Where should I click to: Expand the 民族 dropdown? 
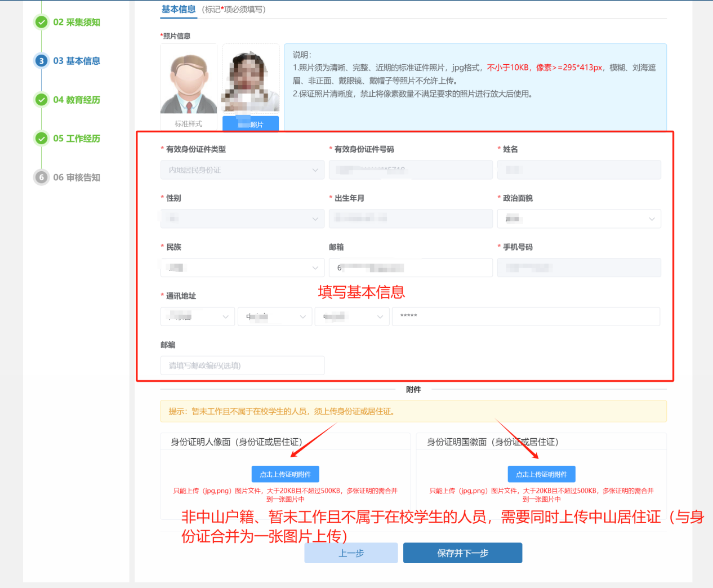coord(242,268)
